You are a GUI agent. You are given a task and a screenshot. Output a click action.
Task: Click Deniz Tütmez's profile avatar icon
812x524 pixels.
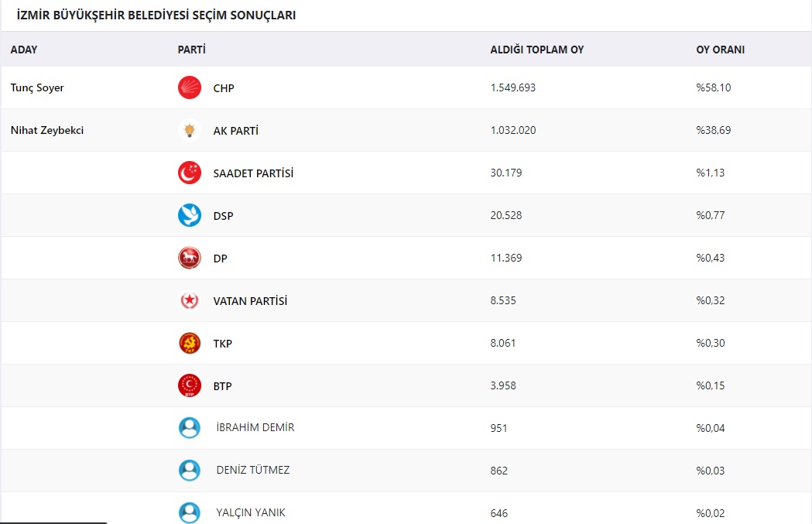click(190, 471)
